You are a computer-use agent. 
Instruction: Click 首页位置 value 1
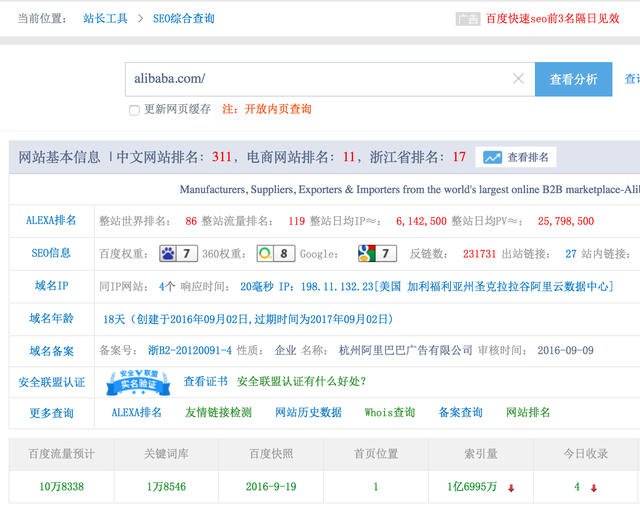pos(376,486)
